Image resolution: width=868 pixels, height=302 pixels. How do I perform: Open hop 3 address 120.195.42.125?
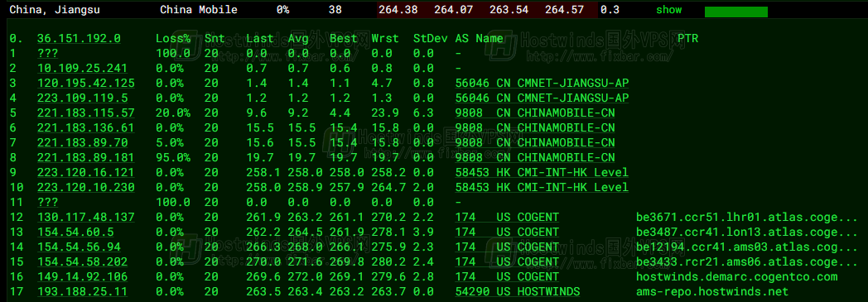(x=86, y=83)
